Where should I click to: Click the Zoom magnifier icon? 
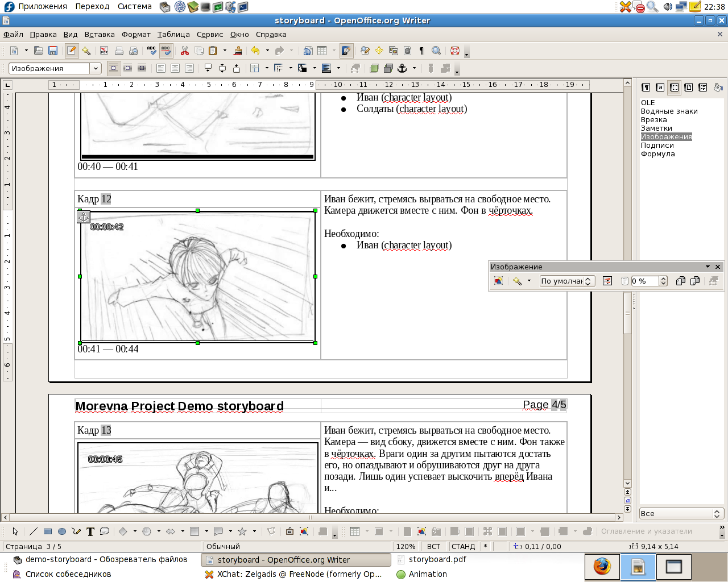tap(436, 51)
